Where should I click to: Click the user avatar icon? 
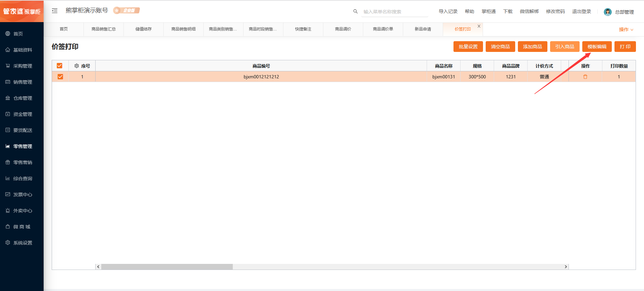(x=607, y=12)
